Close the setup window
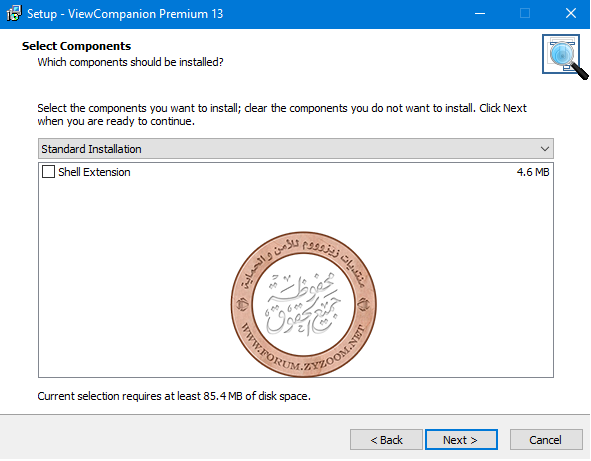The height and width of the screenshot is (461, 591). pos(571,14)
